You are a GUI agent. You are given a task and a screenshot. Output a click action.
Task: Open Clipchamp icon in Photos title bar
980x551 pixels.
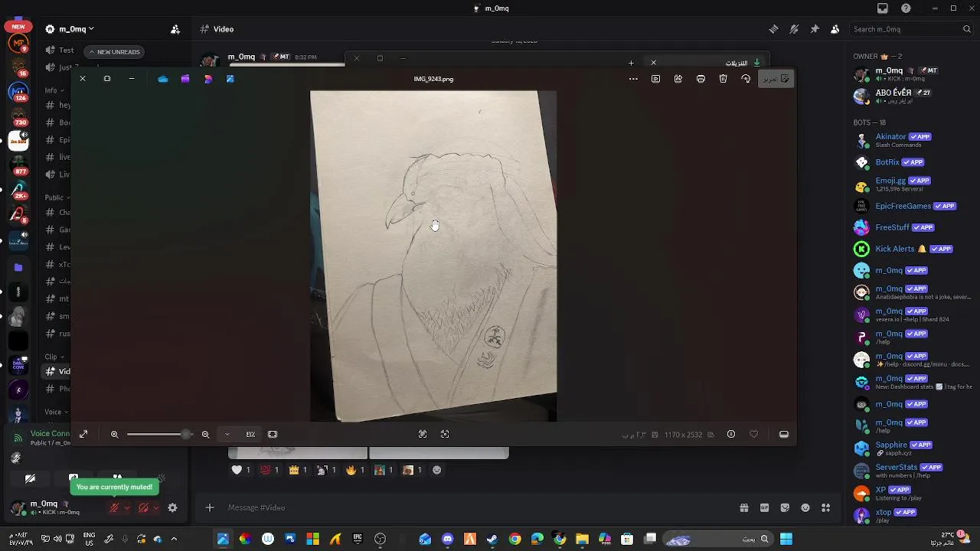pos(185,79)
